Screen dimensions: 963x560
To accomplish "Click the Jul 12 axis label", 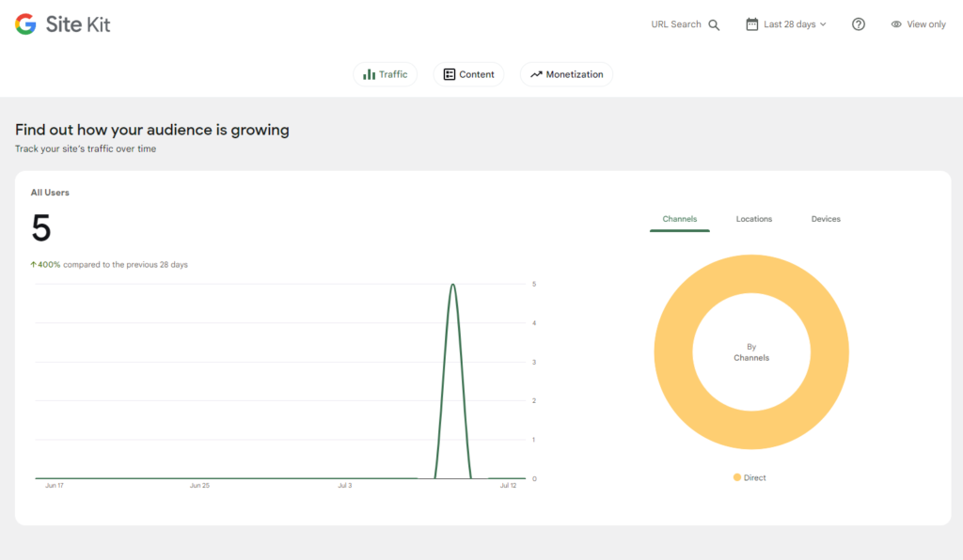I will [508, 485].
